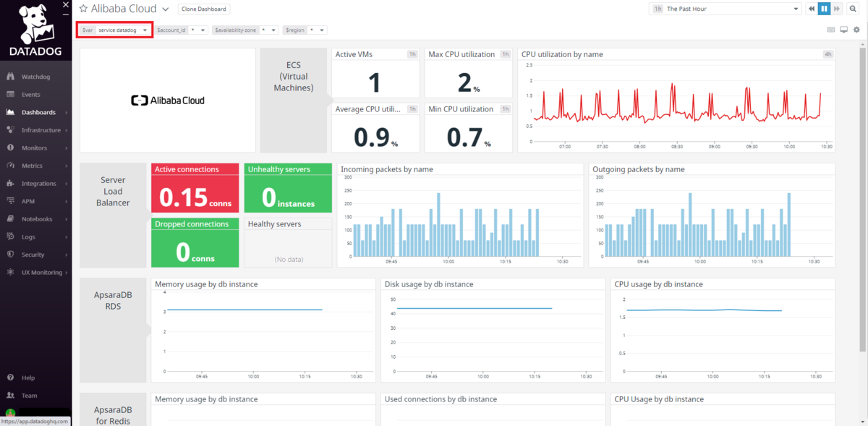Click the Help question mark icon
This screenshot has height=426, width=868.
pos(10,378)
